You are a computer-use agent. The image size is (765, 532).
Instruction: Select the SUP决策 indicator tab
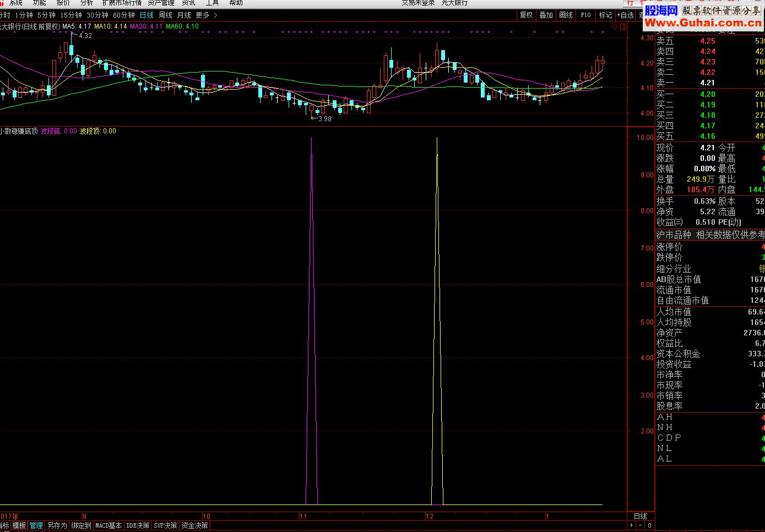tap(165, 526)
